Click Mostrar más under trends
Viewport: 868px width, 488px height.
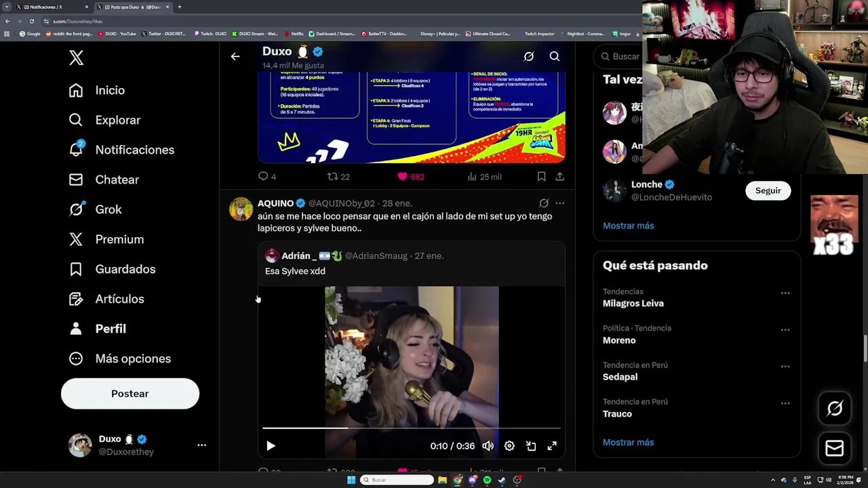(x=629, y=443)
